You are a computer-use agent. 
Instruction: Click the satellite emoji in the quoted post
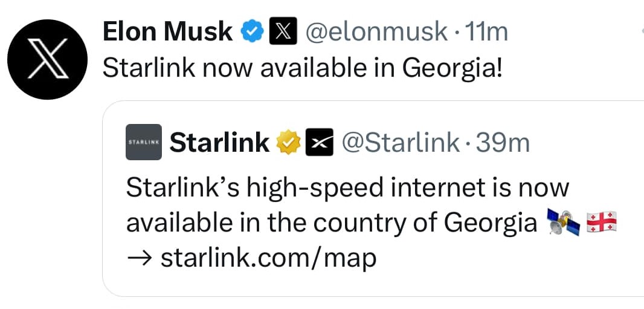[562, 223]
